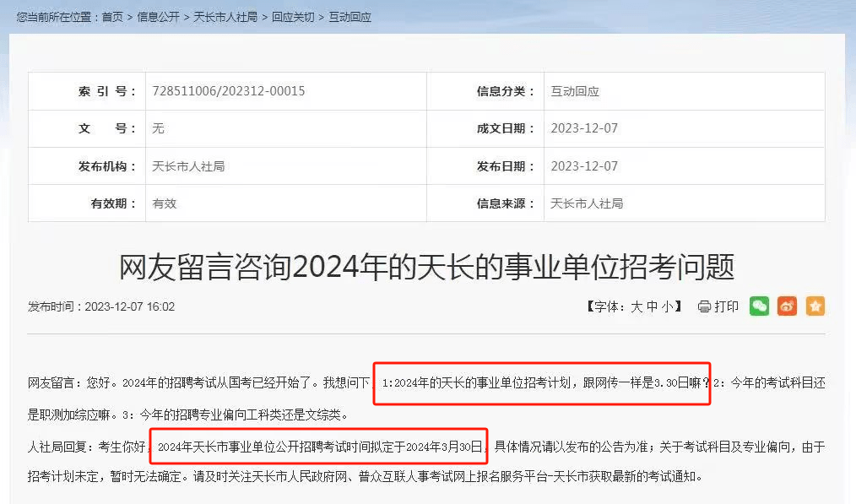This screenshot has width=856, height=504.
Task: Click 互动回应 information category value
Action: point(575,91)
